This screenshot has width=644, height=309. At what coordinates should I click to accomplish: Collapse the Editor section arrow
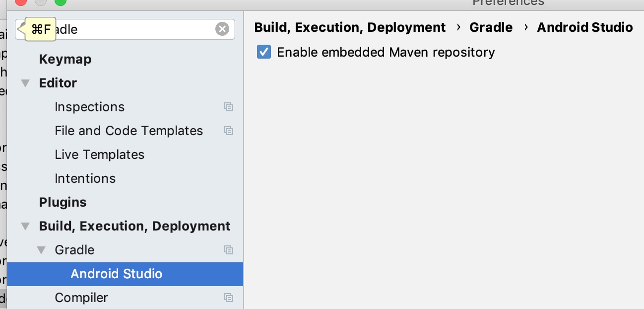[x=25, y=83]
